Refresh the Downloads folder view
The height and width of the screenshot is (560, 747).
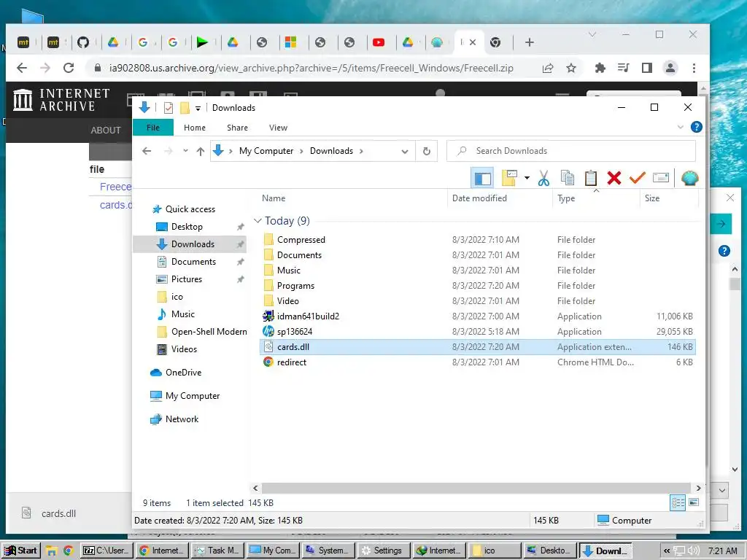coord(426,152)
